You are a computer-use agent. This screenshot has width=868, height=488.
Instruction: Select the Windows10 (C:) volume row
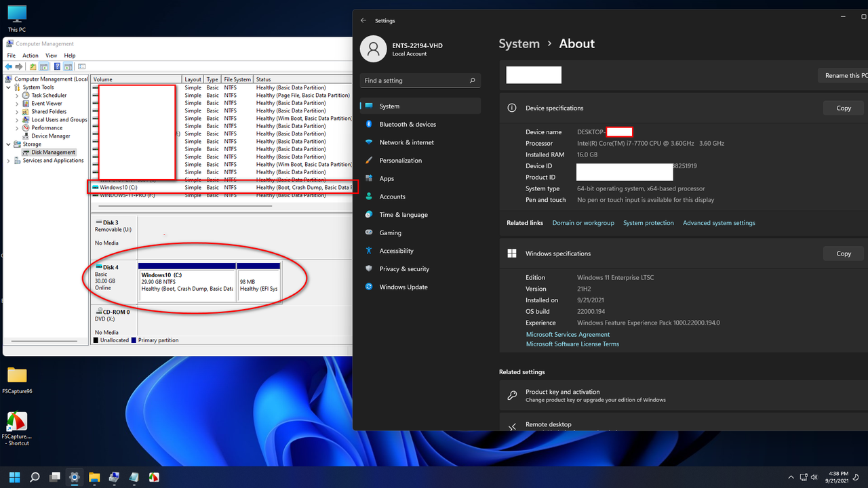tap(222, 187)
